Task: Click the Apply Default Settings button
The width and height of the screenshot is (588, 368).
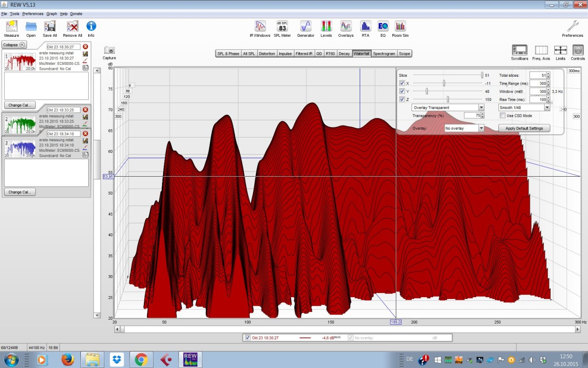Action: [524, 128]
